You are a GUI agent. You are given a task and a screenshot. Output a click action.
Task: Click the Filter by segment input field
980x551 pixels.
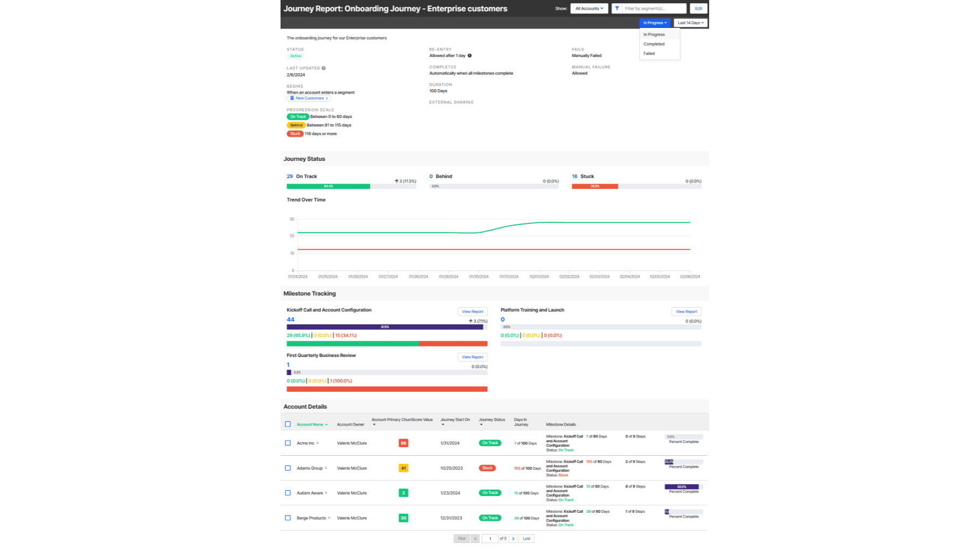click(x=654, y=9)
